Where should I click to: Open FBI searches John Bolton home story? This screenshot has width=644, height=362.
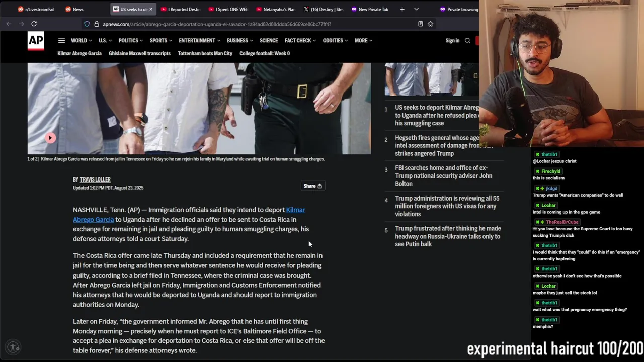tap(443, 176)
